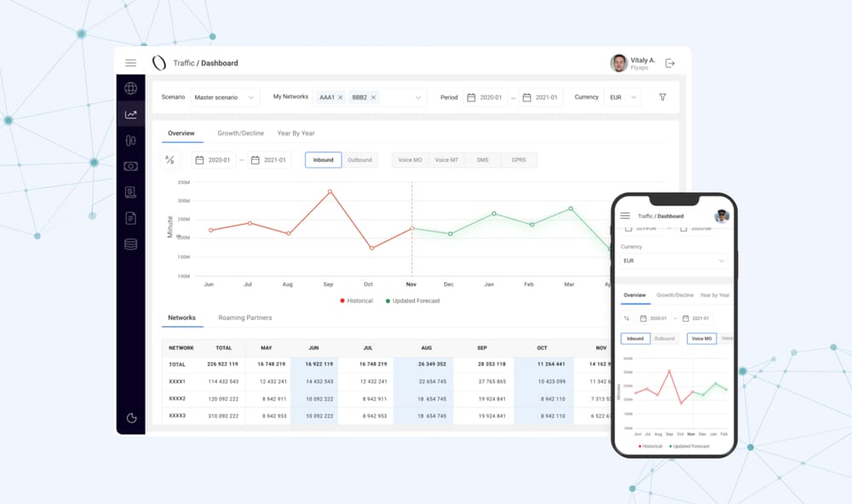The width and height of the screenshot is (852, 504).
Task: Open the Master scenario dropdown
Action: 224,97
